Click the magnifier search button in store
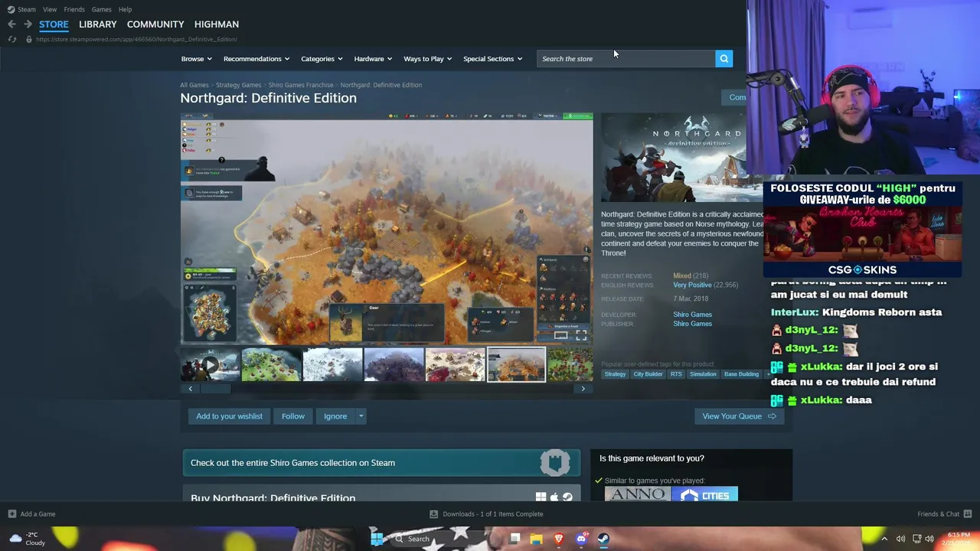980x551 pixels. click(x=724, y=59)
